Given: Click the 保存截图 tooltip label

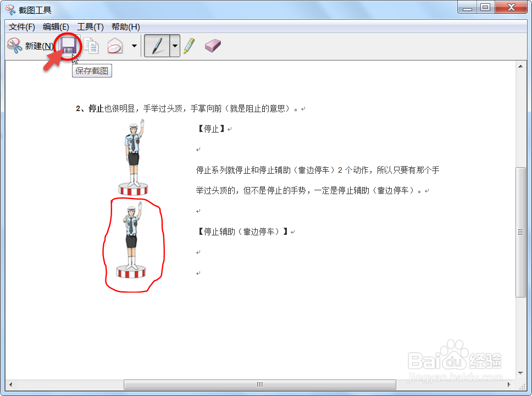Looking at the screenshot, I should [x=92, y=70].
